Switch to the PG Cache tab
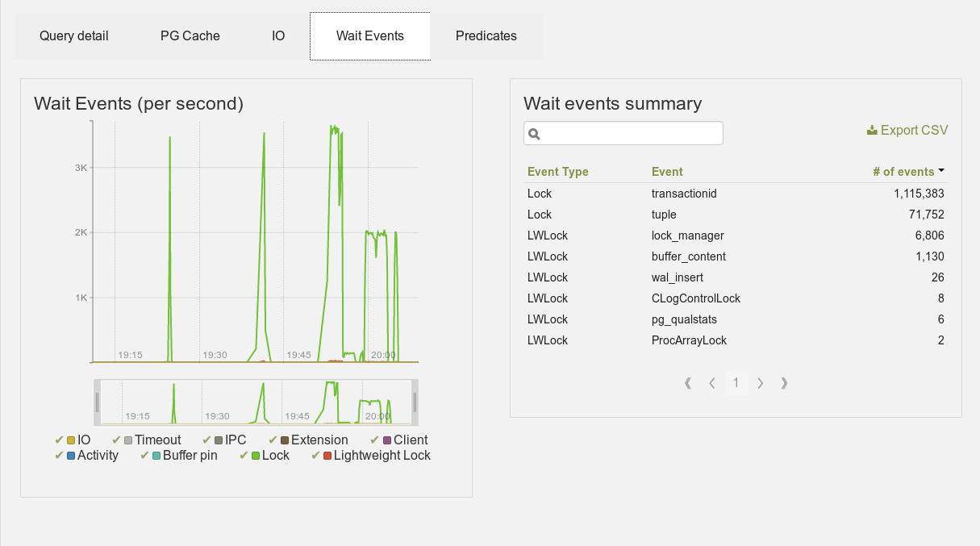980x546 pixels. pyautogui.click(x=190, y=35)
